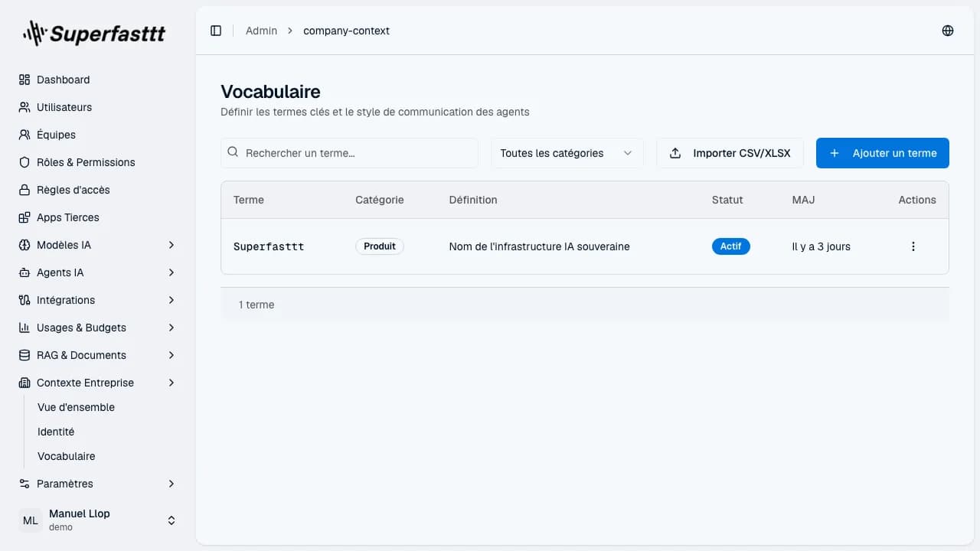Click the Catégorie column header
Screen dimensions: 980x551
pos(380,200)
